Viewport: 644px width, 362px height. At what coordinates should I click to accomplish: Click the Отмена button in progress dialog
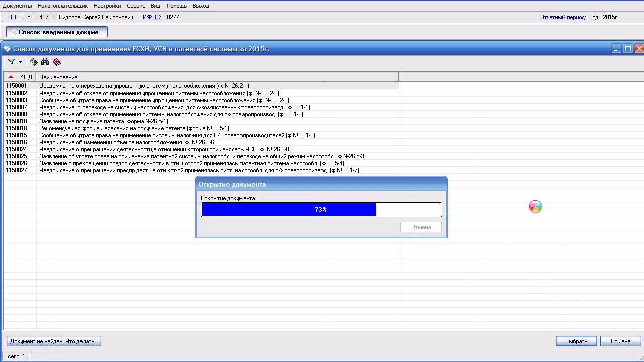click(x=421, y=227)
